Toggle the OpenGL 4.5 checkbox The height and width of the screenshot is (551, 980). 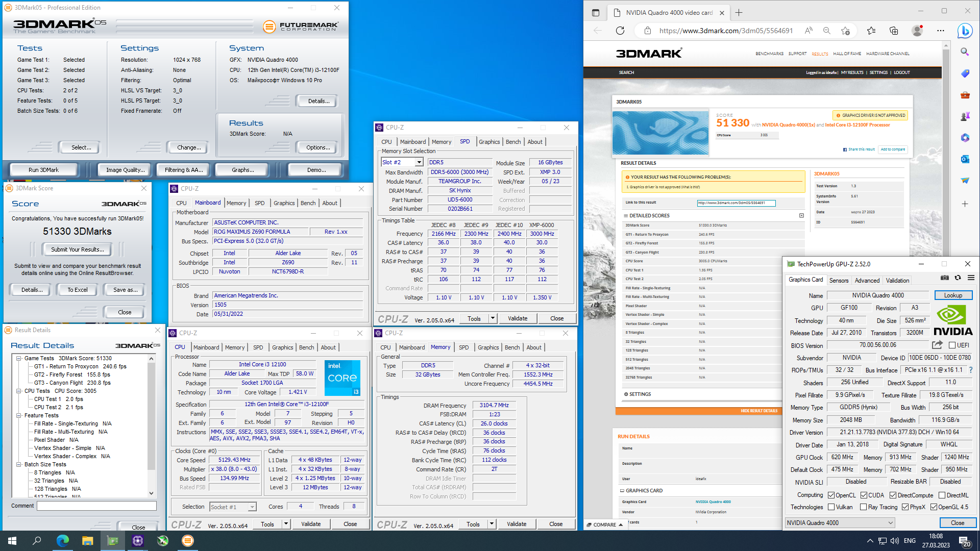(x=934, y=507)
